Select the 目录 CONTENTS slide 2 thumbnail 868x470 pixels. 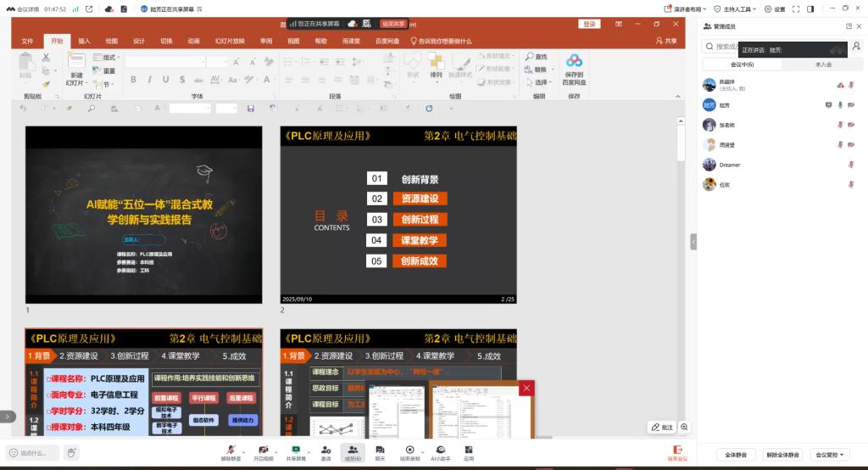coord(398,215)
